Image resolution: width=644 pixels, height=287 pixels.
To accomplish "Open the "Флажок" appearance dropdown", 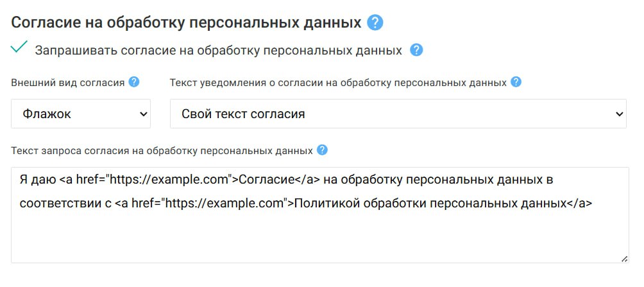I will pos(81,114).
